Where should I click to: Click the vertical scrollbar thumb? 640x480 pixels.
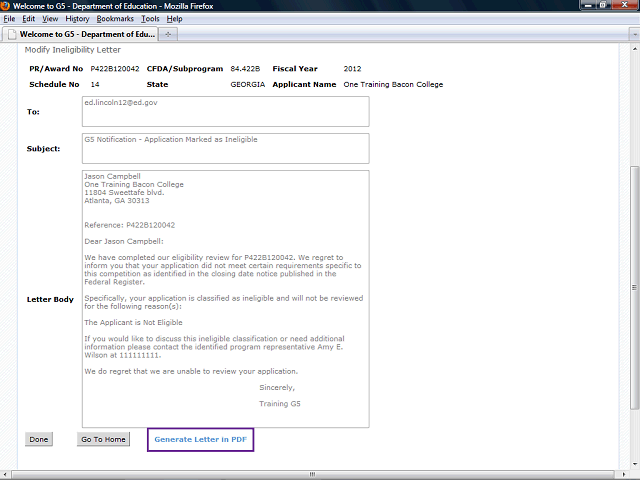[634, 287]
